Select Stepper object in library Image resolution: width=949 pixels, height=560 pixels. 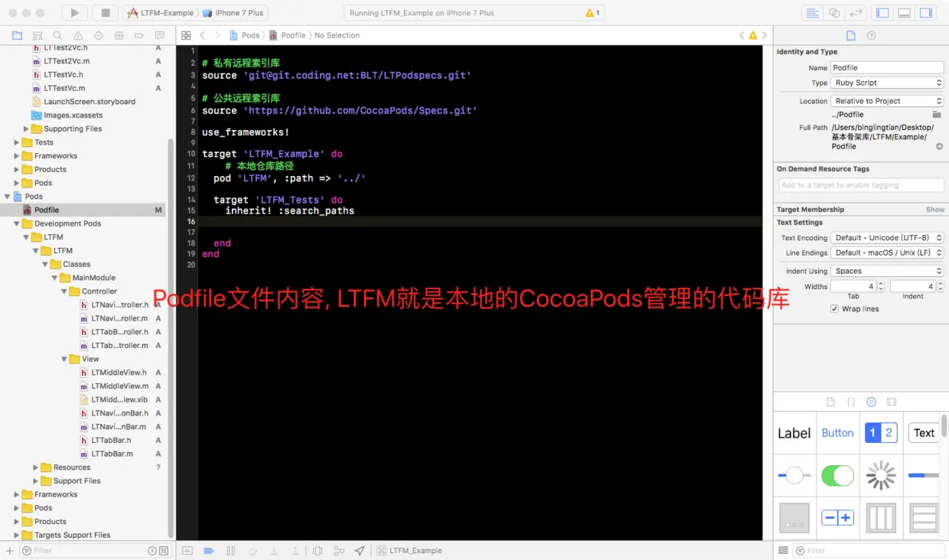pos(837,518)
